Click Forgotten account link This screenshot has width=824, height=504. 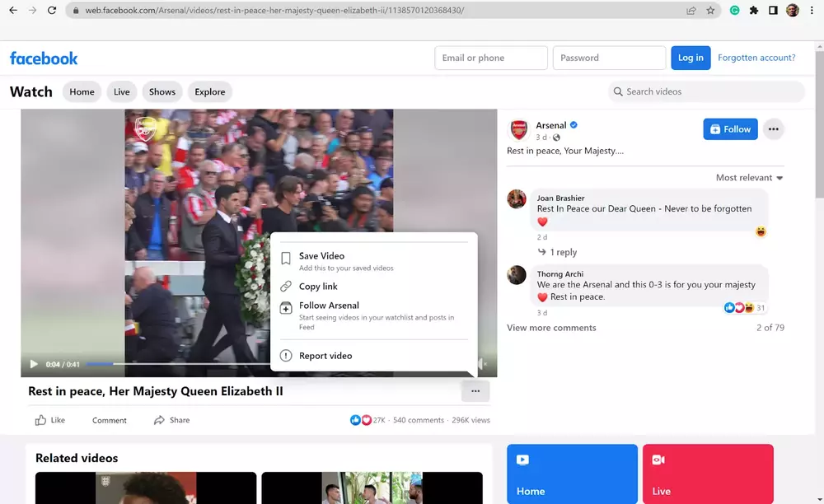pyautogui.click(x=756, y=58)
